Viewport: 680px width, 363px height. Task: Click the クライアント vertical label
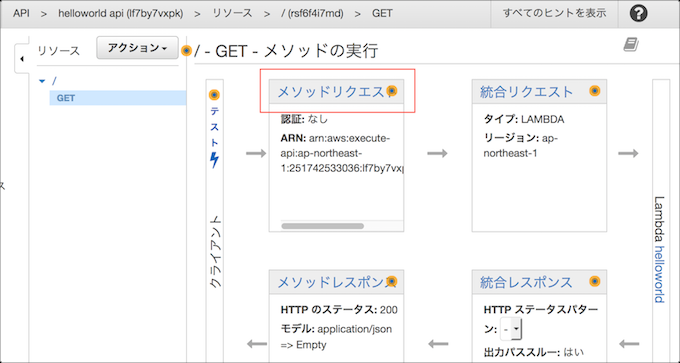click(x=216, y=252)
